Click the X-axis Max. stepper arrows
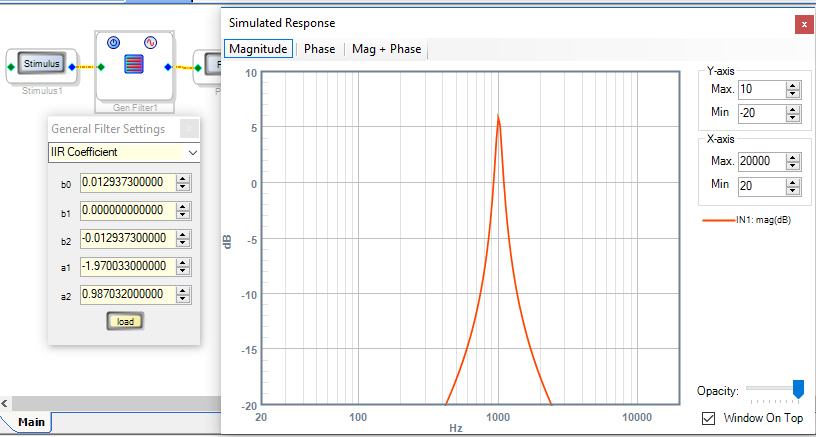Image resolution: width=816 pixels, height=437 pixels. point(793,162)
